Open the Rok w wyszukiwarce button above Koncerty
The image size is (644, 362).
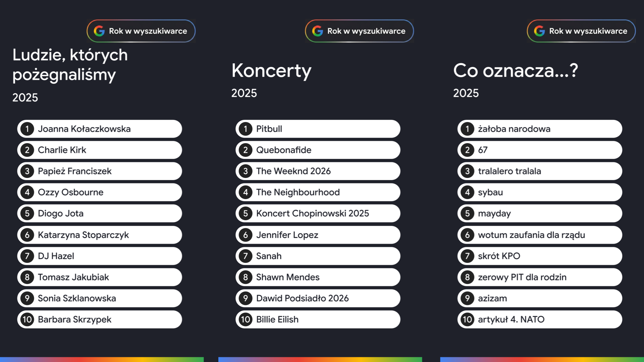tap(359, 31)
